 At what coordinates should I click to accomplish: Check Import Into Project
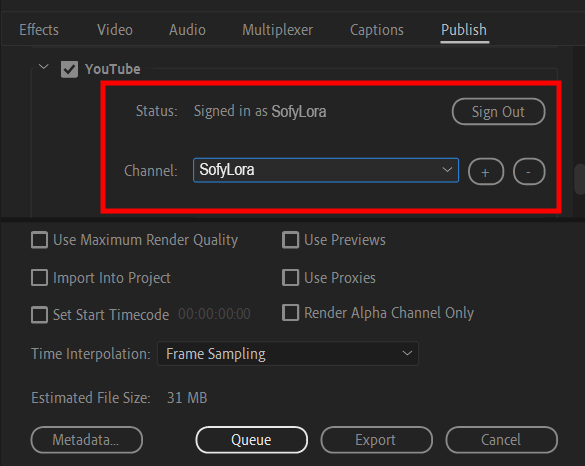point(39,278)
